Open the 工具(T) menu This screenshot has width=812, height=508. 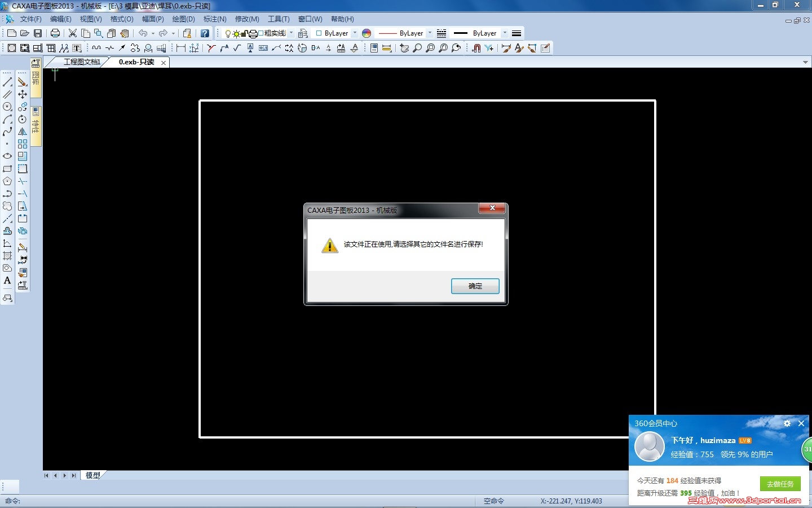(x=279, y=19)
